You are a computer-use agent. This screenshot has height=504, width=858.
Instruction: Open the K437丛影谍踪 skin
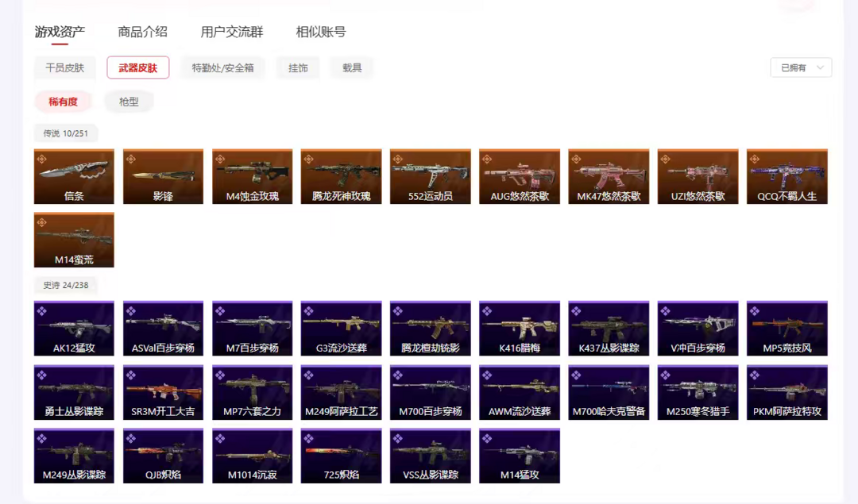pos(609,329)
